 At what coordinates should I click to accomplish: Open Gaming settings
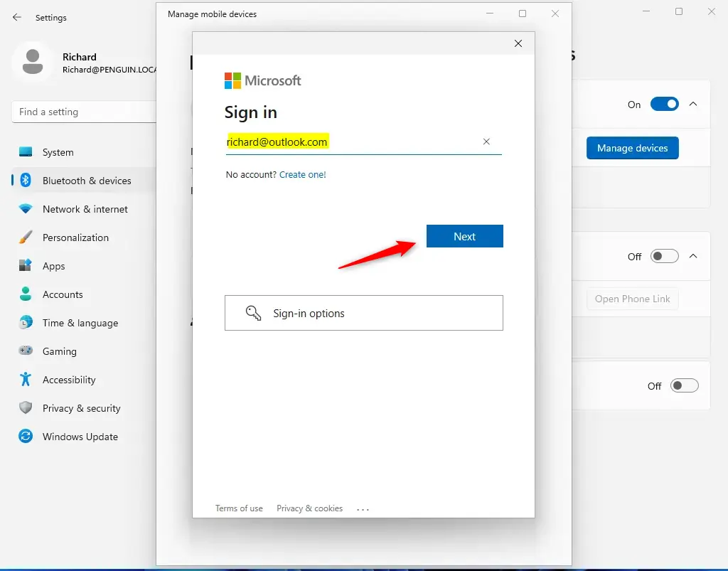(84, 351)
